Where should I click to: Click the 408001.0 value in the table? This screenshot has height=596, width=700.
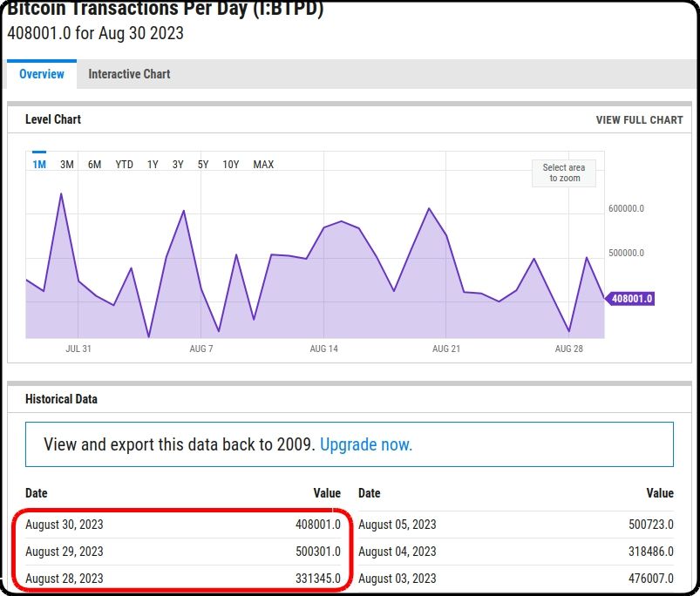pyautogui.click(x=318, y=525)
